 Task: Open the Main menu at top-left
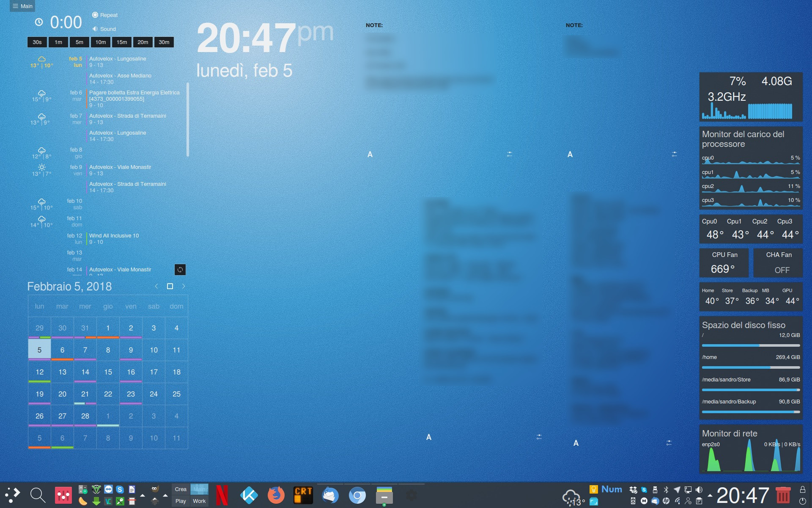[22, 6]
